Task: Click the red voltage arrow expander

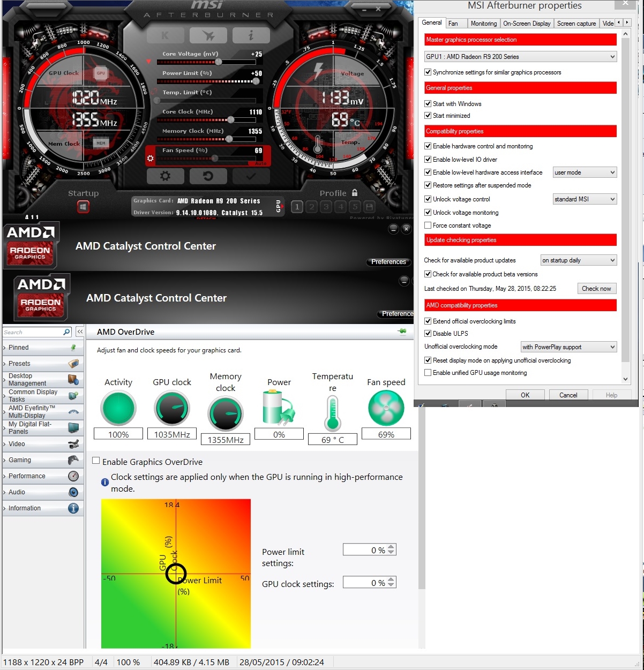Action: point(149,62)
